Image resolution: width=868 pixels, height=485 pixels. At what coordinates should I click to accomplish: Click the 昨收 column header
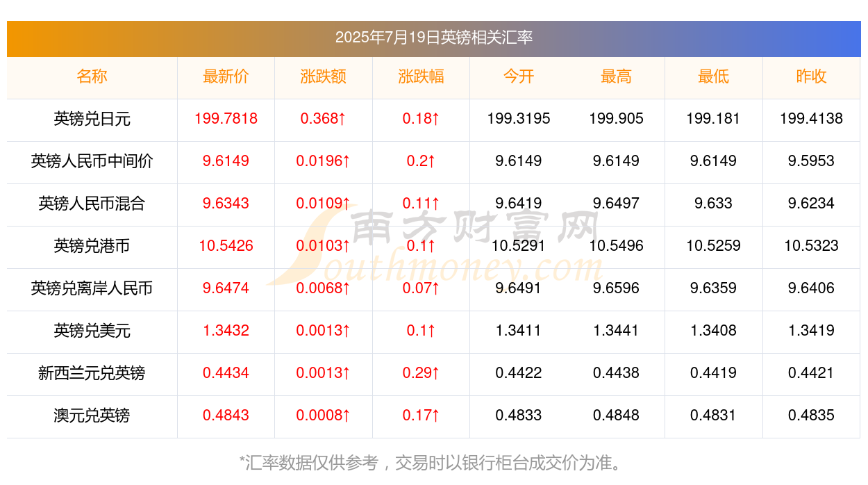tap(811, 76)
